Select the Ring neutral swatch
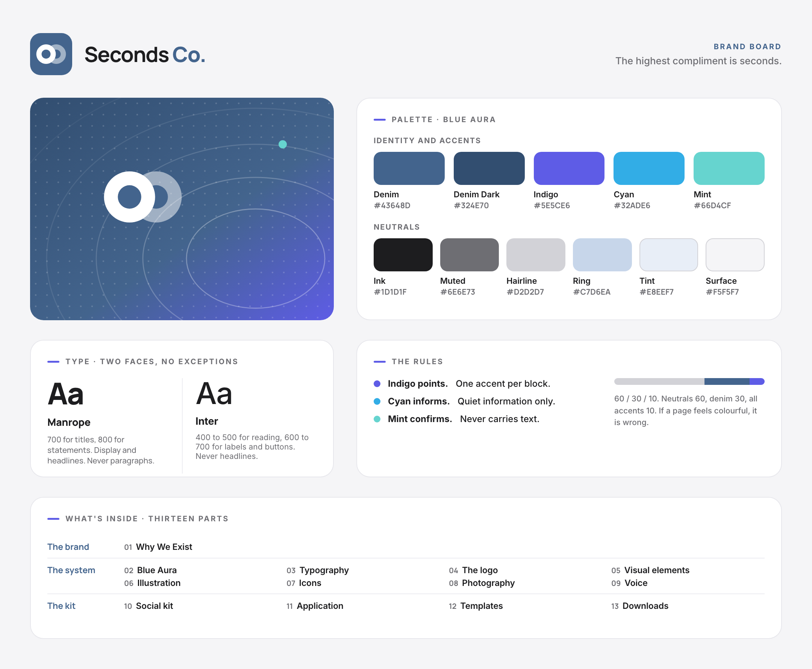 [602, 255]
